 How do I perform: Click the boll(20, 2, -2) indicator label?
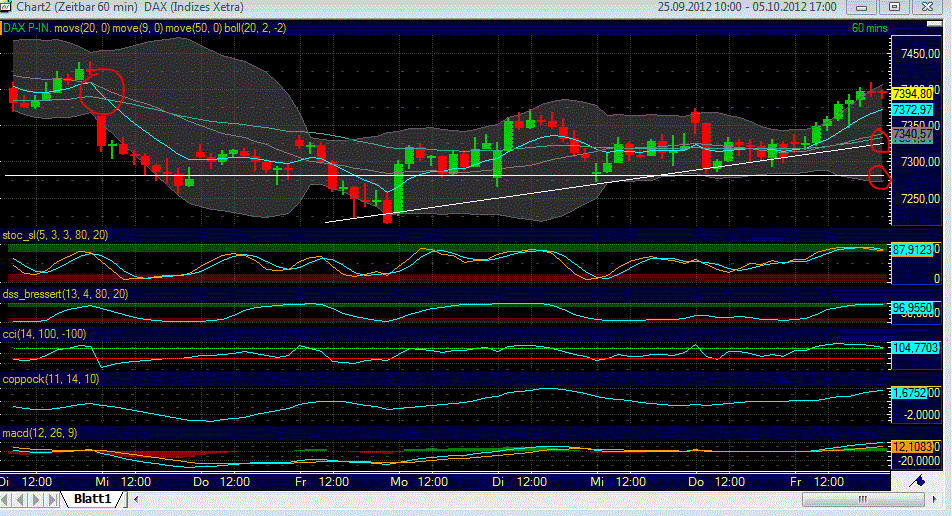click(255, 28)
